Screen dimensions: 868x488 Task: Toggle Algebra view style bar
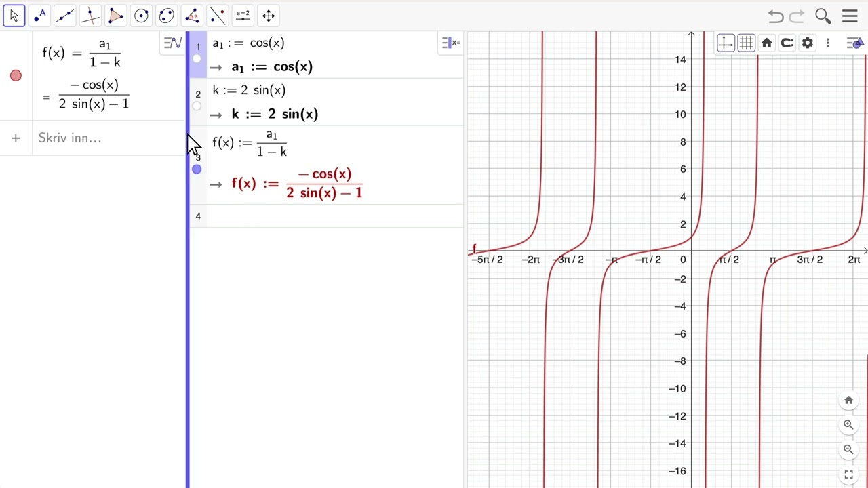click(x=173, y=43)
